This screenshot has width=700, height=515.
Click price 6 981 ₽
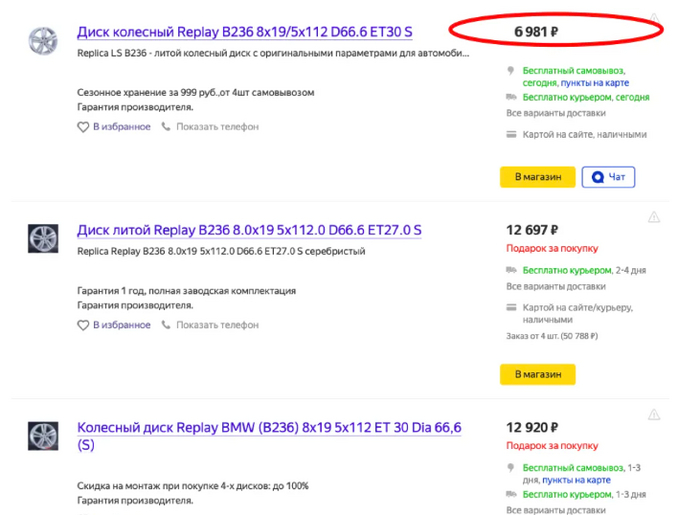tap(536, 32)
